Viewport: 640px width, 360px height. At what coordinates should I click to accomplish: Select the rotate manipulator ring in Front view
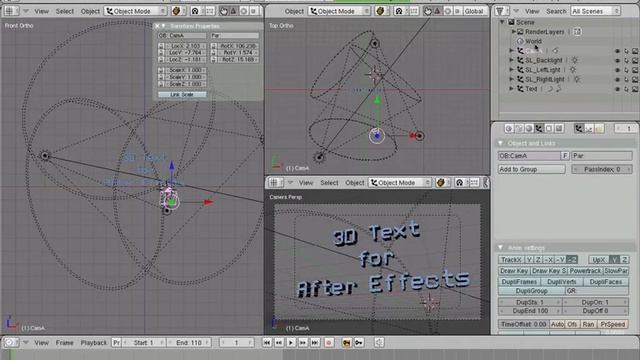(244, 11)
